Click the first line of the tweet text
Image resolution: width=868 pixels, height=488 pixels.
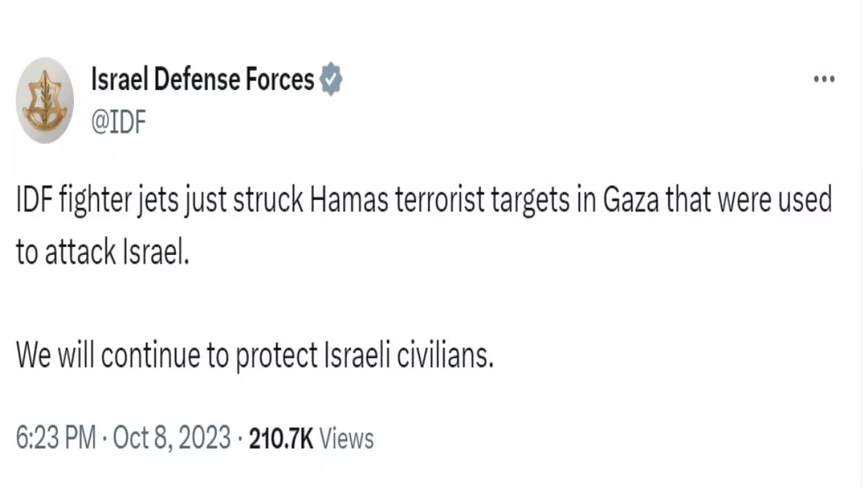click(423, 202)
